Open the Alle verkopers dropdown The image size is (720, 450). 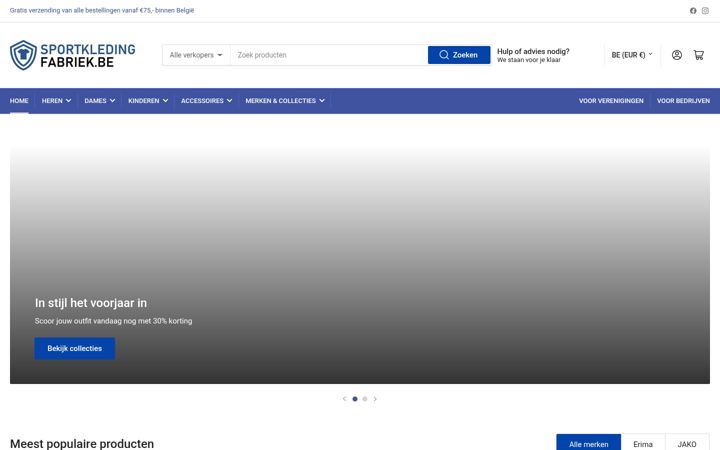[196, 55]
